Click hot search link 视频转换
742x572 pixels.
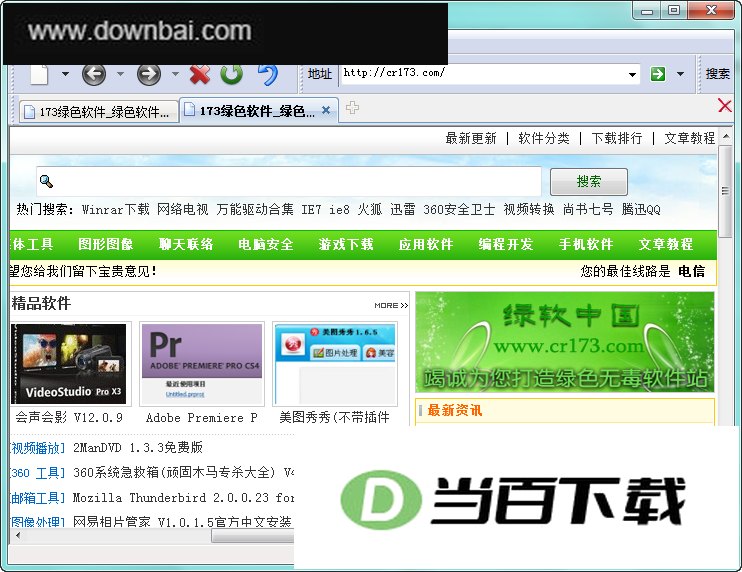529,209
